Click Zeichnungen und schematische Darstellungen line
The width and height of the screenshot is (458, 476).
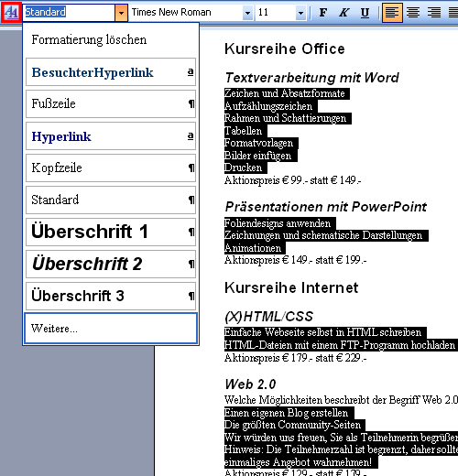pos(323,235)
